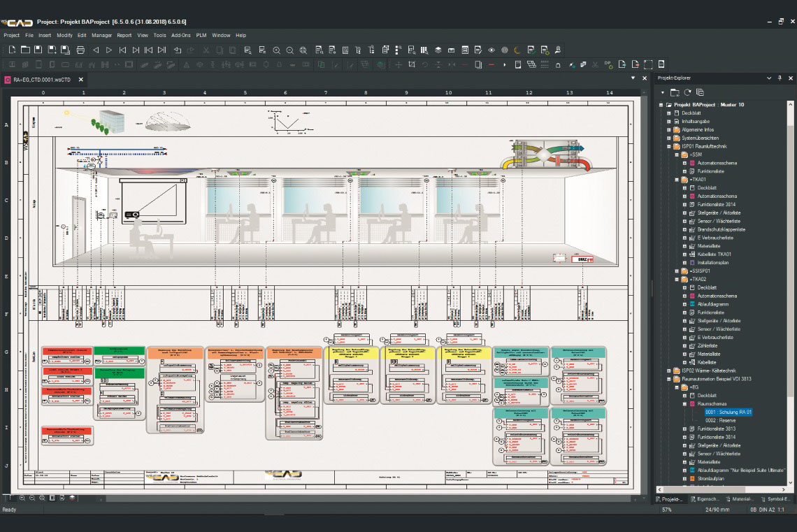The image size is (797, 532).
Task: Go to the next page with the right triangle
Action: click(109, 50)
